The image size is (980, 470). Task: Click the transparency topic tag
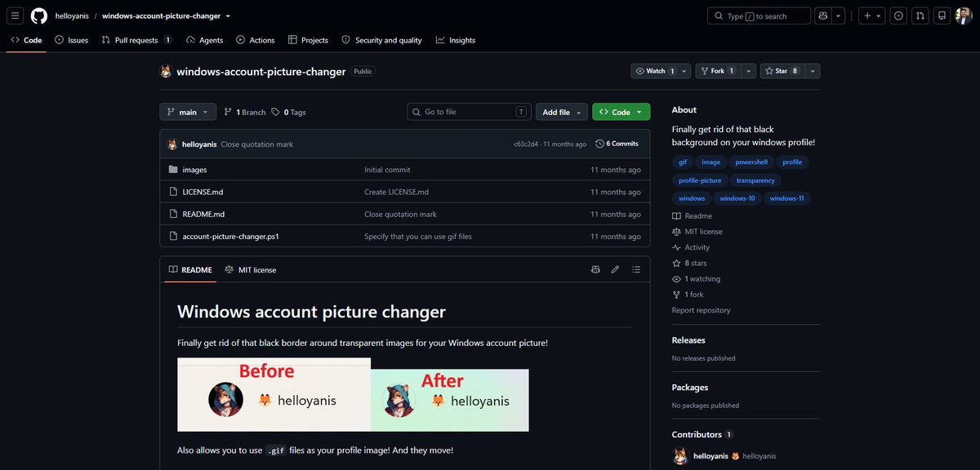[755, 180]
